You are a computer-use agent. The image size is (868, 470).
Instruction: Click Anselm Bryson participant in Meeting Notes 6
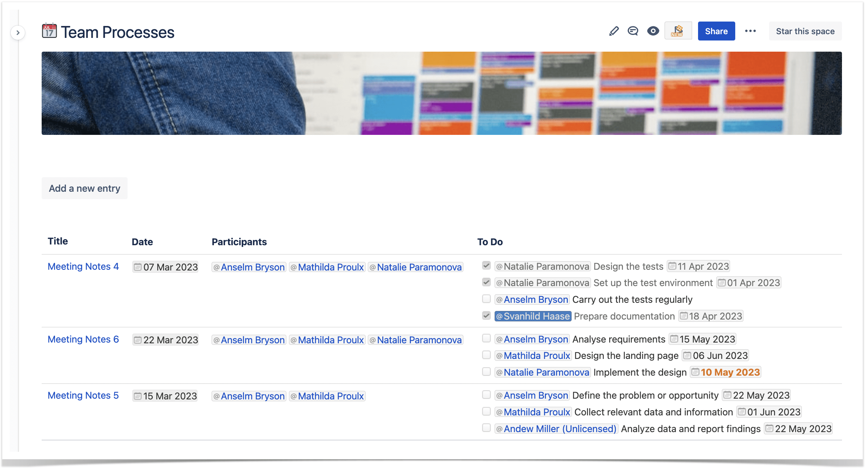click(x=249, y=340)
